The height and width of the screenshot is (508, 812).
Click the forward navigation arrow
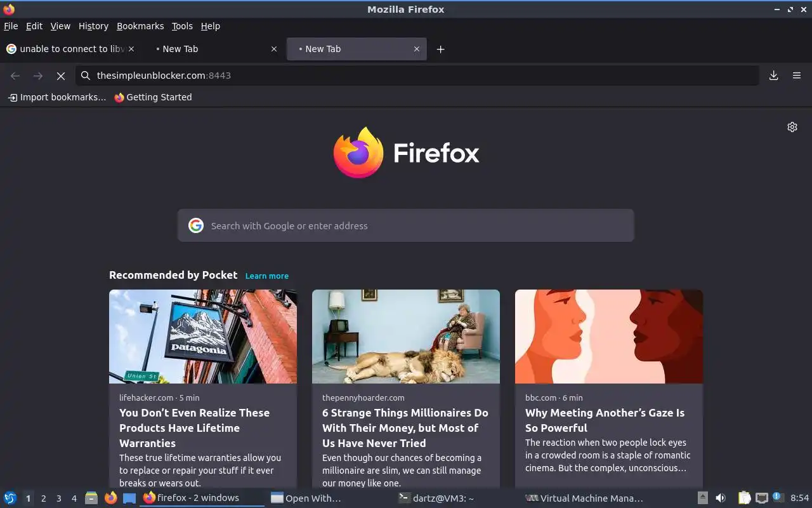tap(38, 76)
